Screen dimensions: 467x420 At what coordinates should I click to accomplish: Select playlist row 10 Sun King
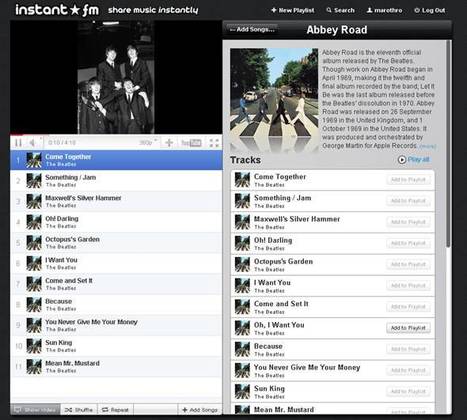116,346
